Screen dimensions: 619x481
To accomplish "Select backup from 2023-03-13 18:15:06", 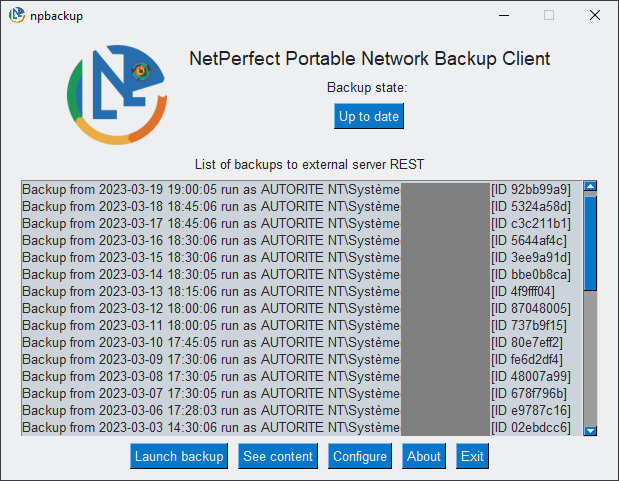I will coord(302,291).
